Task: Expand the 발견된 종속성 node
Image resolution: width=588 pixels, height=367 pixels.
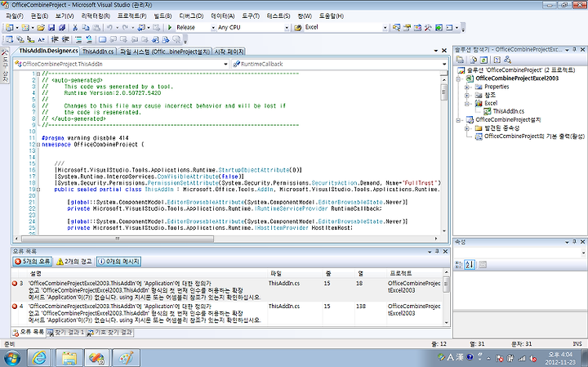Action: coord(467,128)
